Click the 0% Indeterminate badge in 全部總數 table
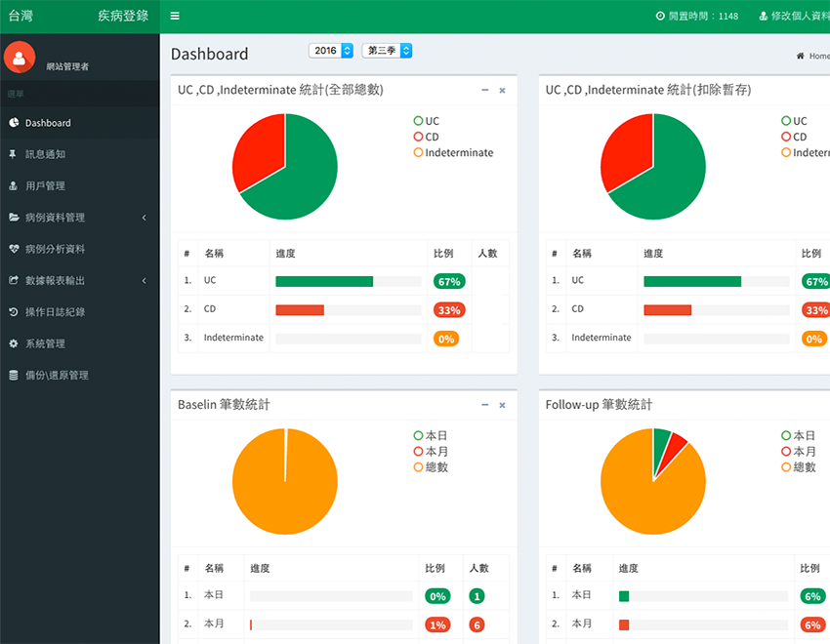830x644 pixels. coord(446,339)
